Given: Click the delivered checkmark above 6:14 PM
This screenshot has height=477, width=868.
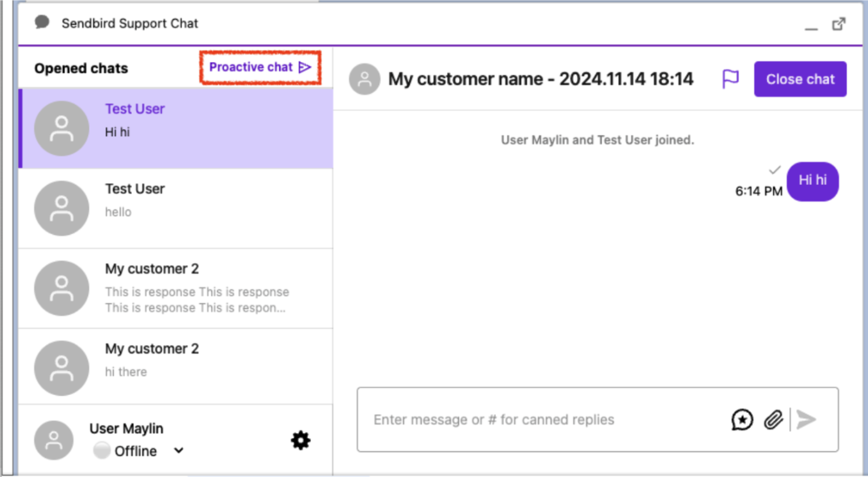Looking at the screenshot, I should [775, 170].
